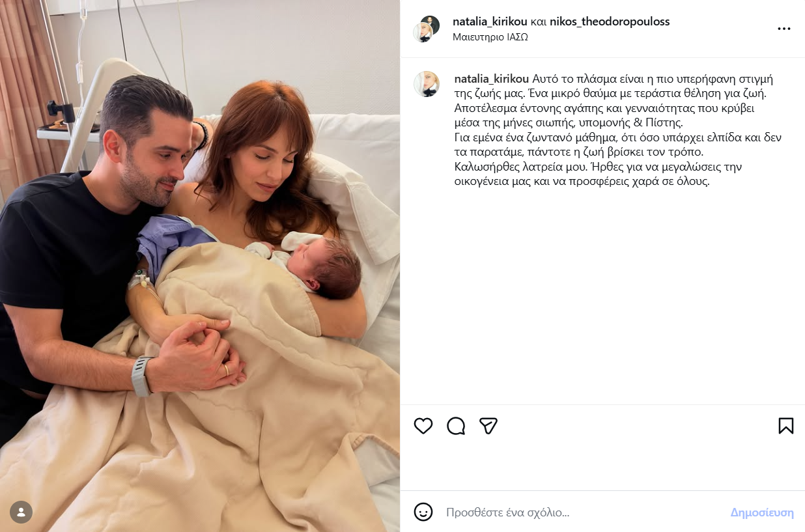Image resolution: width=805 pixels, height=532 pixels.
Task: Show tagged people icon on photo
Action: pos(21,511)
